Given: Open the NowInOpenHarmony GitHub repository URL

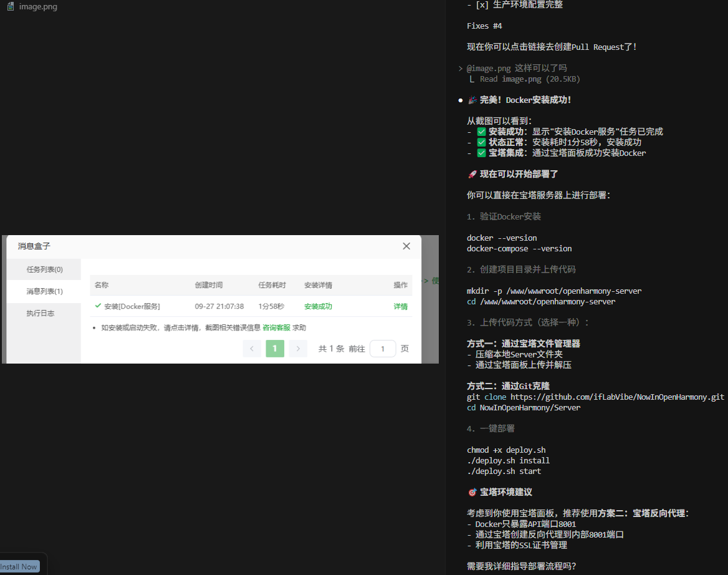Looking at the screenshot, I should pos(617,397).
